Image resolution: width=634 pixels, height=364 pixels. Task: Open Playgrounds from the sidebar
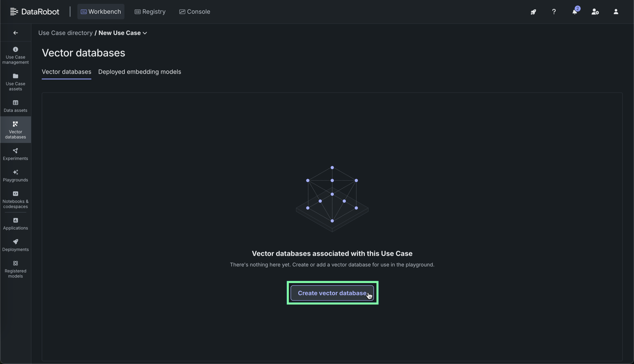pos(15,176)
